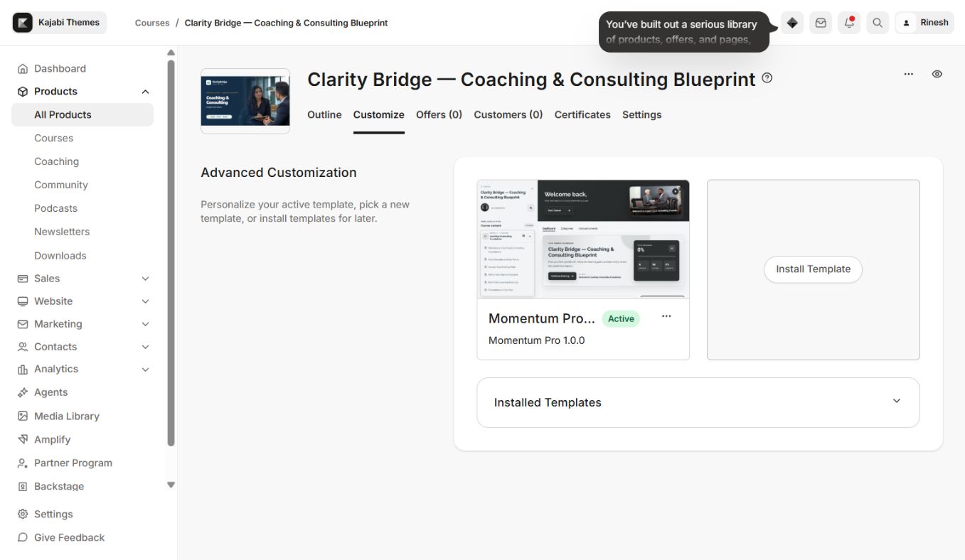Click the 'Advanced Customization' heading
The width and height of the screenshot is (965, 560).
[279, 173]
